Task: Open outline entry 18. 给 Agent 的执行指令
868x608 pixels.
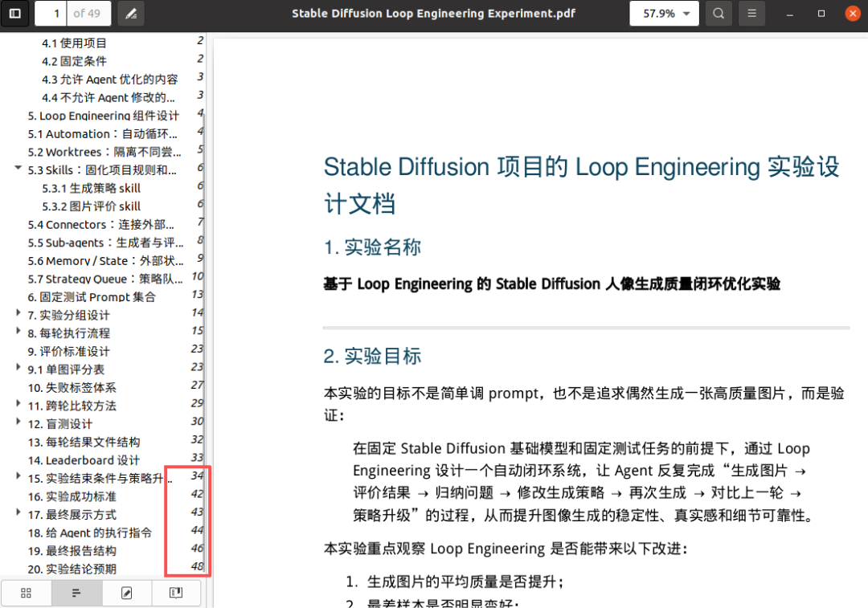Action: (x=90, y=533)
